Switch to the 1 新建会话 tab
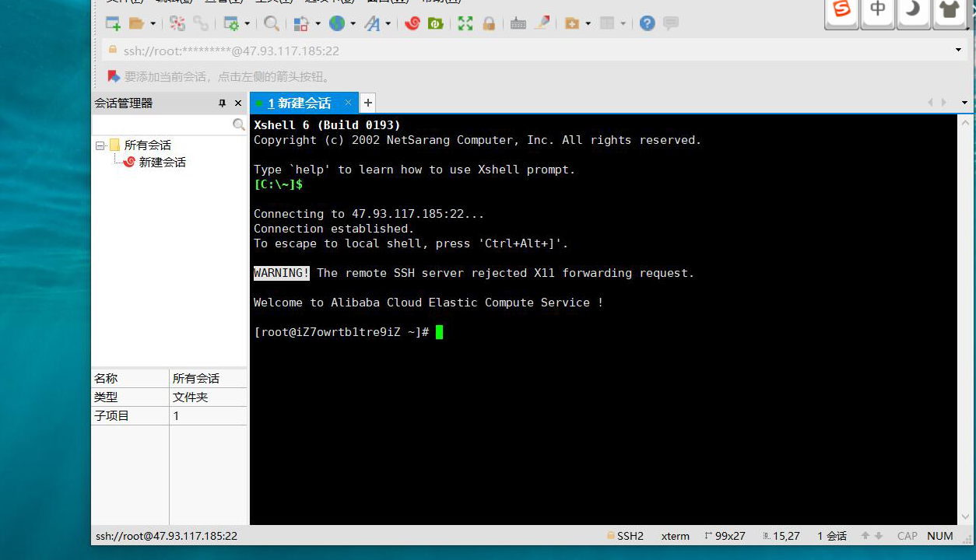 click(300, 103)
